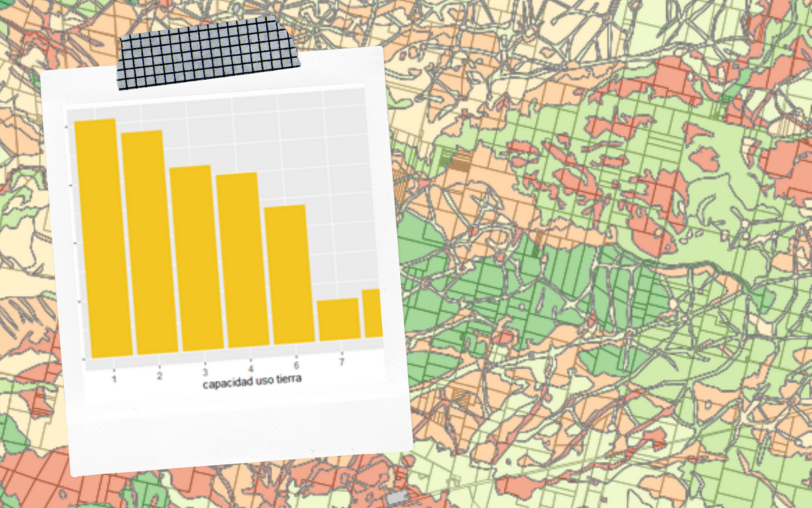Click the x-axis tick label '4'

250,369
